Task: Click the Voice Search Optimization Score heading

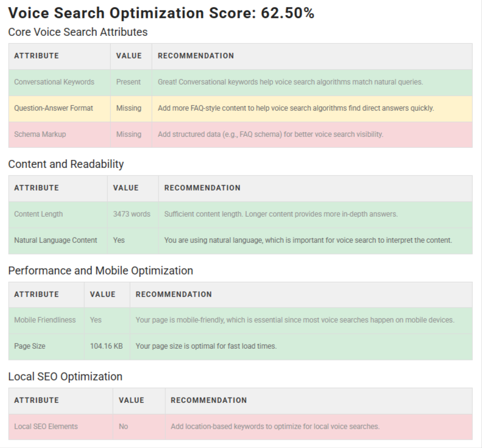Action: (161, 13)
